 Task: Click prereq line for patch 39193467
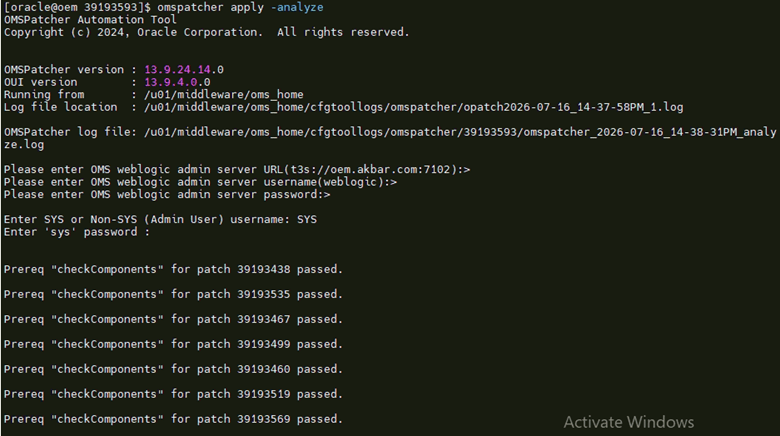tap(174, 319)
